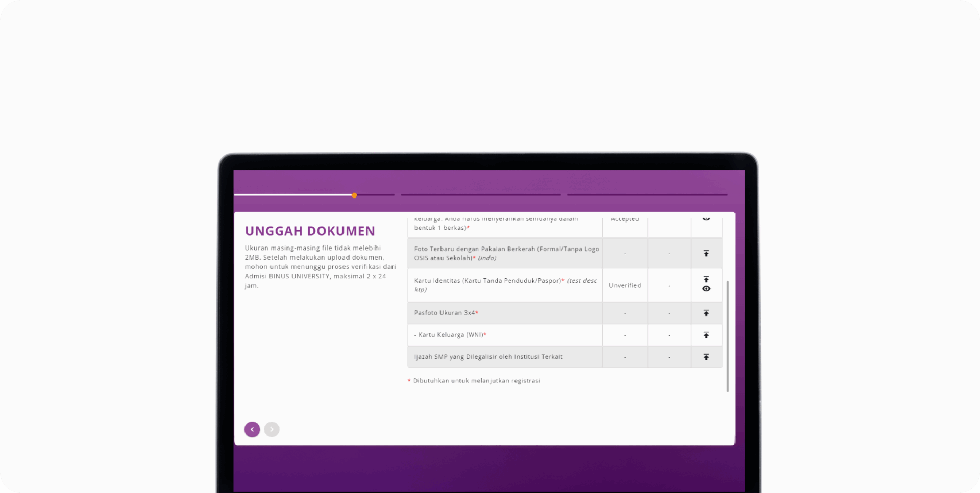The width and height of the screenshot is (980, 493).
Task: Go back using the purple left arrow
Action: 252,429
